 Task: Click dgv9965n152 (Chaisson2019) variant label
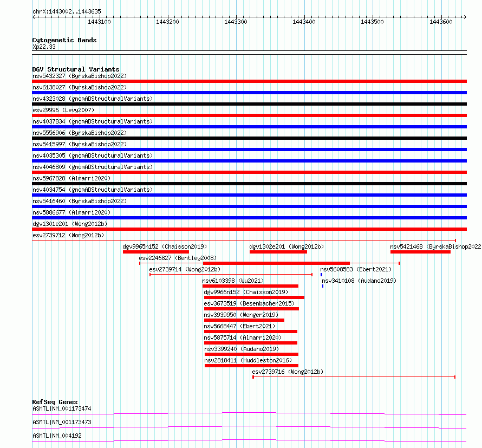pos(165,246)
